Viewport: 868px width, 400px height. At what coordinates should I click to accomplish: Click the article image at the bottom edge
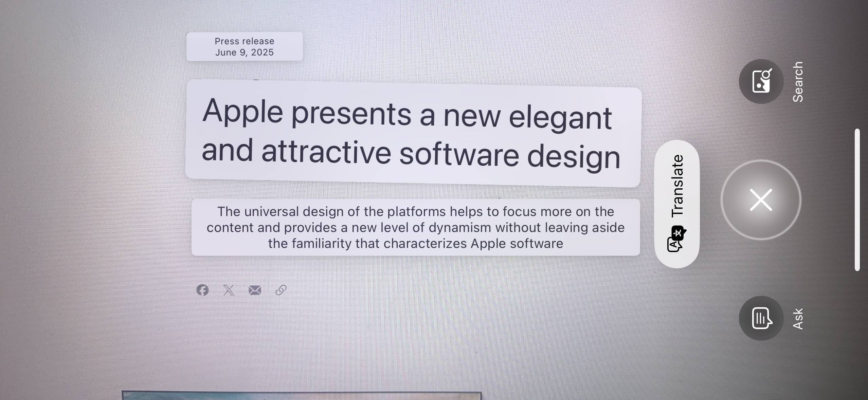[x=302, y=396]
